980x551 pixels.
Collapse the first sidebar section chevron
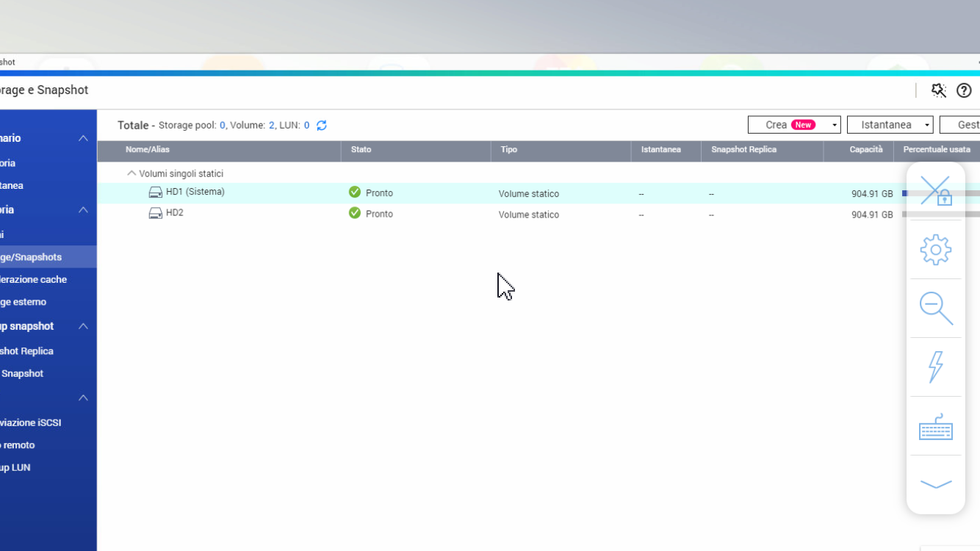(x=83, y=138)
